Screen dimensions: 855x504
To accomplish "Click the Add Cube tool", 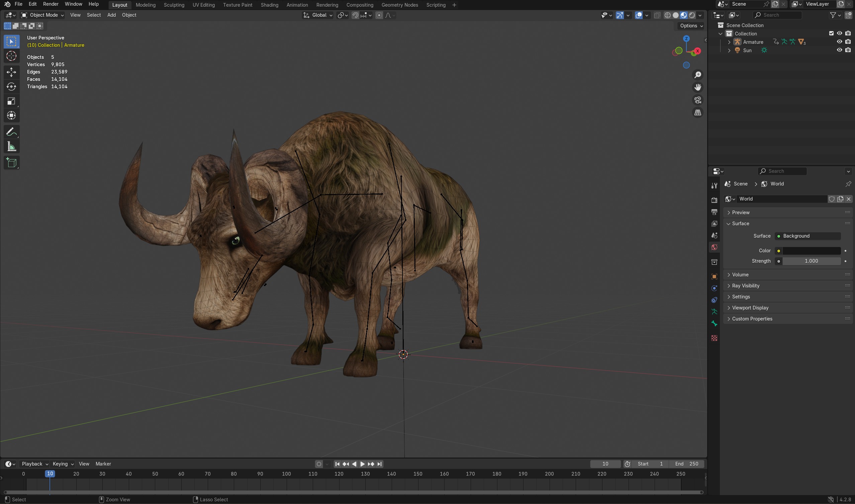I will coord(11,163).
